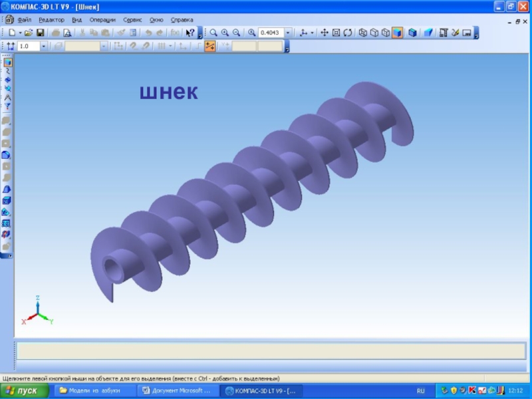The image size is (532, 399).
Task: Switch to wireframe display mode
Action: pos(362,33)
